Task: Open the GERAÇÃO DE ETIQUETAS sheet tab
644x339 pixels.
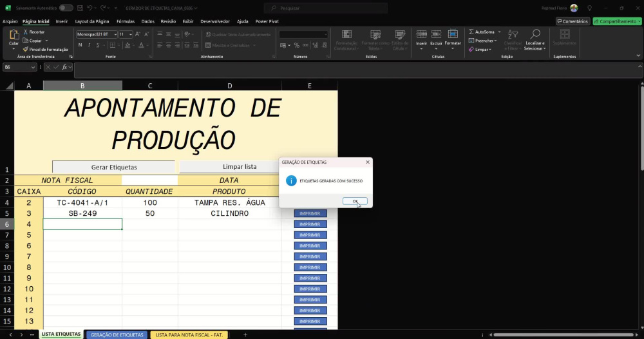Action: pos(117,335)
